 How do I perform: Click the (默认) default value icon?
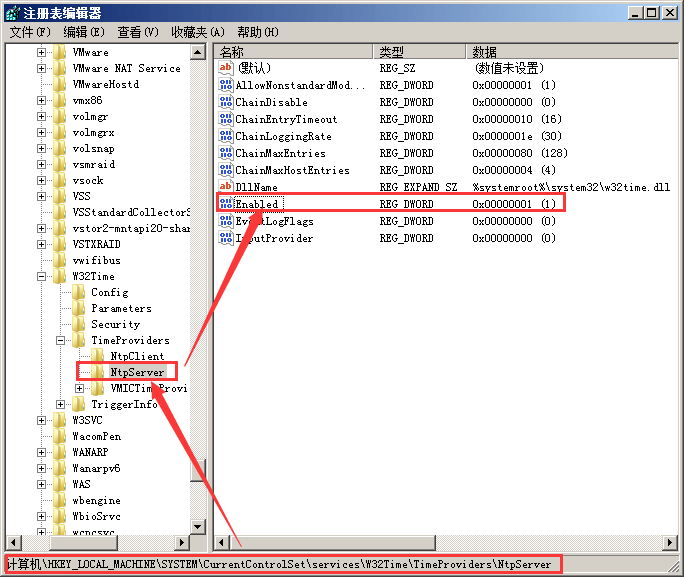(x=226, y=68)
